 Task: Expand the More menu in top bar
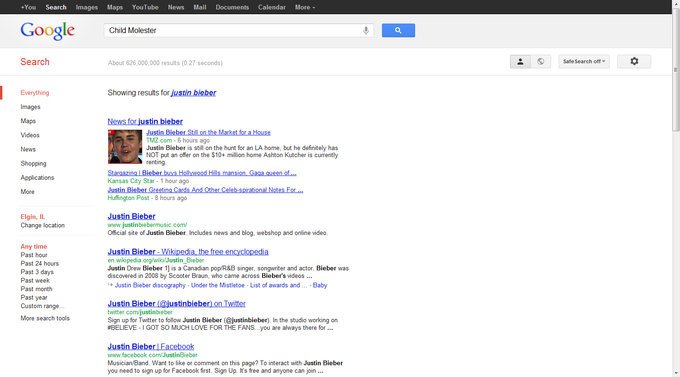tap(305, 7)
